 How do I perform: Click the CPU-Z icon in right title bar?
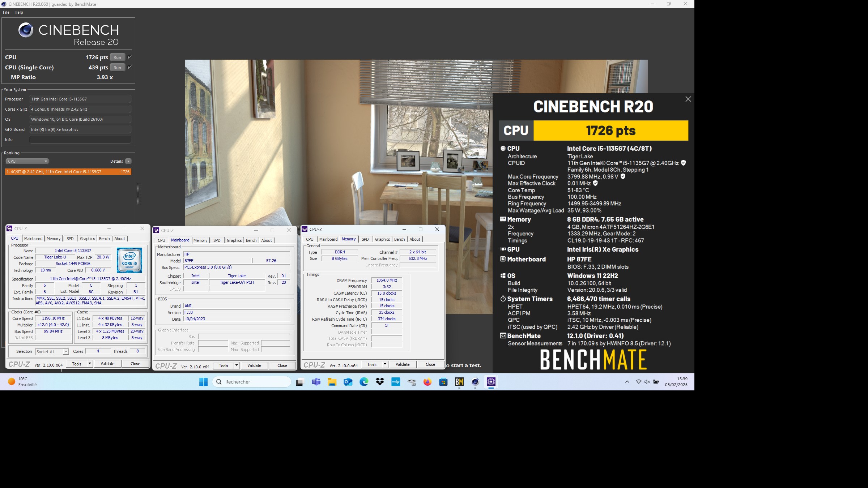click(305, 229)
